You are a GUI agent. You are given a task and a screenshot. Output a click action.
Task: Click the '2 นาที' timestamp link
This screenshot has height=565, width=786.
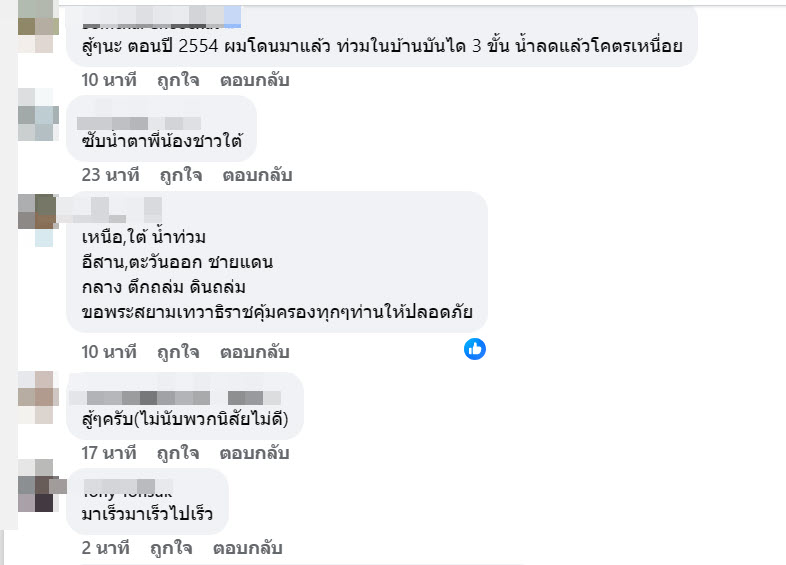coord(105,548)
